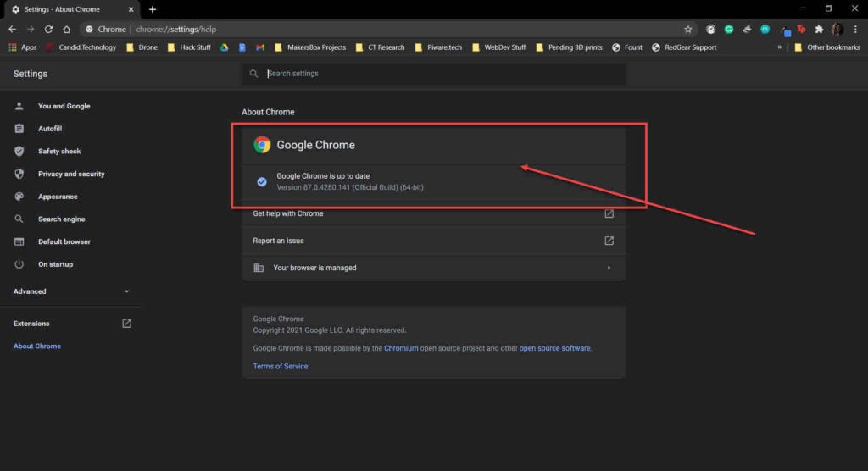The height and width of the screenshot is (471, 868).
Task: Open the Chrome three-dot menu
Action: click(855, 30)
